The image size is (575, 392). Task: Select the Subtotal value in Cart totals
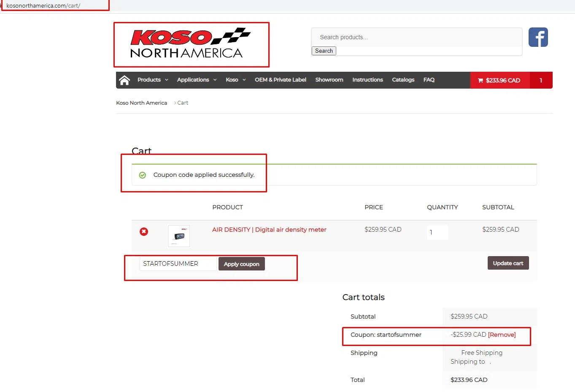(x=469, y=316)
